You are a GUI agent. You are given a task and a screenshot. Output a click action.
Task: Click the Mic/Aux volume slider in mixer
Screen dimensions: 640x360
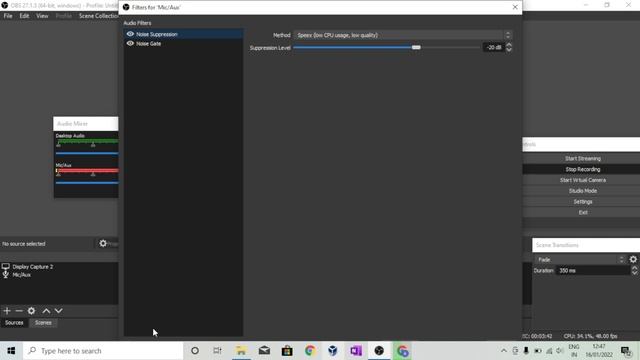tap(87, 183)
